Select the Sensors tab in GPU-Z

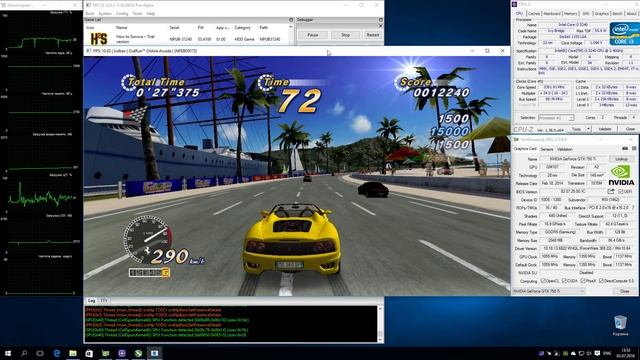[x=547, y=149]
